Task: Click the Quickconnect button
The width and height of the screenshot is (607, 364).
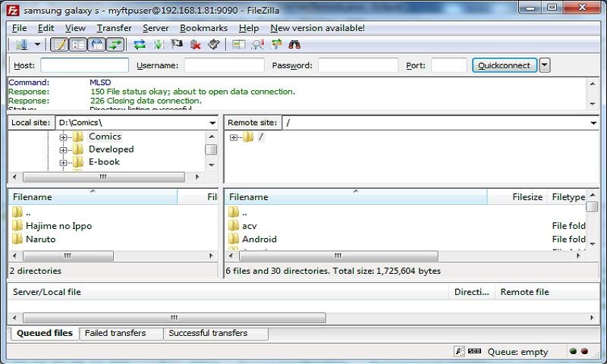Action: point(504,65)
